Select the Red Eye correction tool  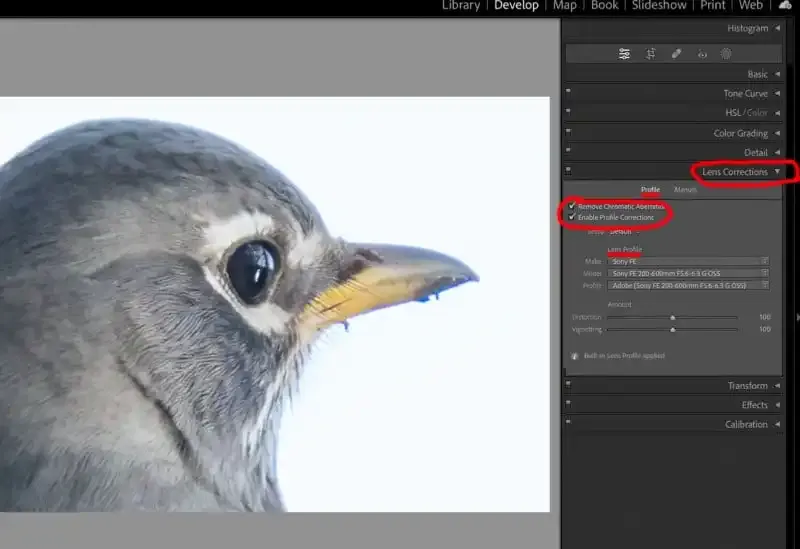[x=702, y=54]
